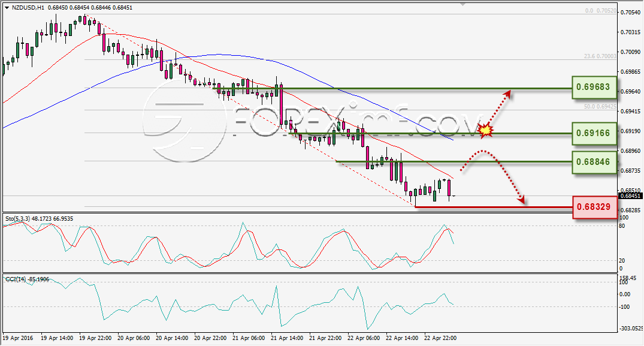Viewport: 644px width, 346px height.
Task: Click the 22 Apr 14:00 time label
Action: pos(402,338)
